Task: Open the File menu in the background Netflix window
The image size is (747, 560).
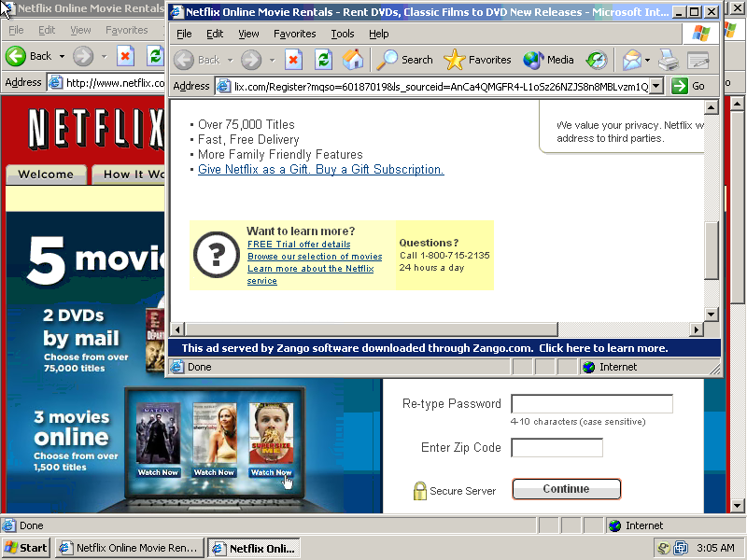Action: pyautogui.click(x=16, y=30)
